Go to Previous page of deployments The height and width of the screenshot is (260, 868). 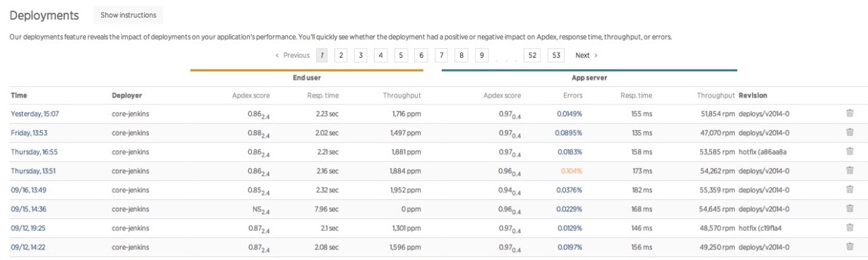(292, 55)
